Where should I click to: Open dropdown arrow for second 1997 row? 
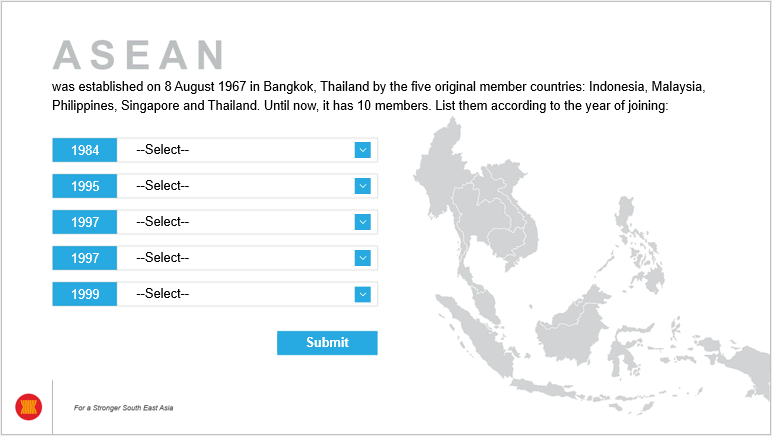(x=362, y=258)
